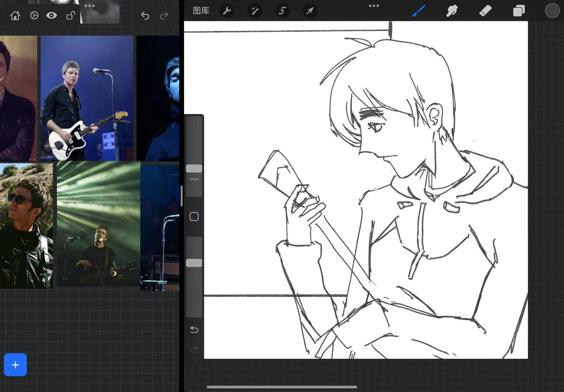Select the Eraser tool

click(485, 11)
